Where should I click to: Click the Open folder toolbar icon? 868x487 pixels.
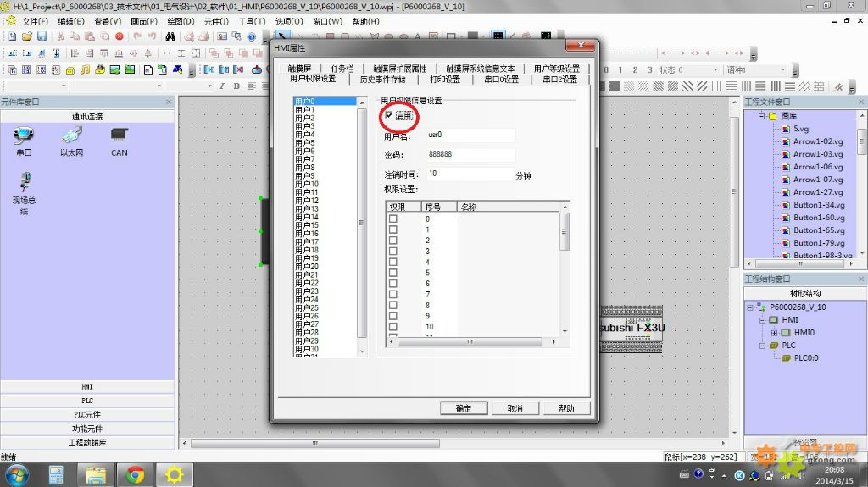[27, 36]
